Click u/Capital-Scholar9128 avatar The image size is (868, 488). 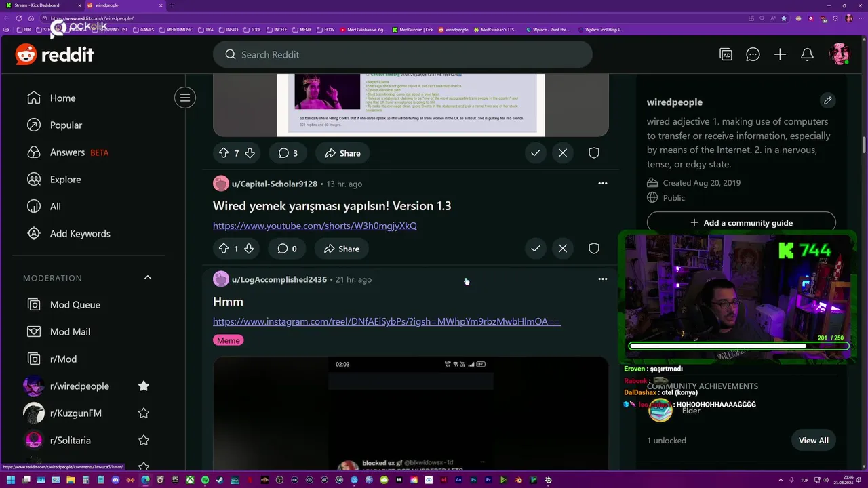(x=221, y=184)
